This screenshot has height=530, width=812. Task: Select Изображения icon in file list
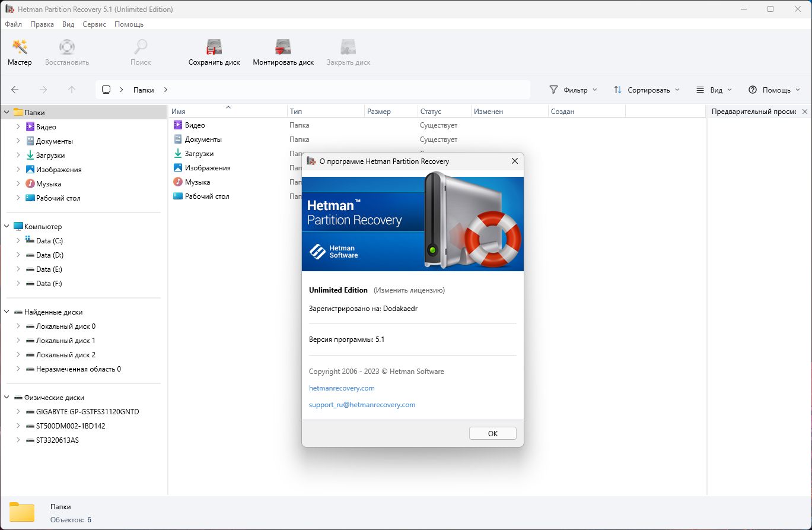coord(178,168)
